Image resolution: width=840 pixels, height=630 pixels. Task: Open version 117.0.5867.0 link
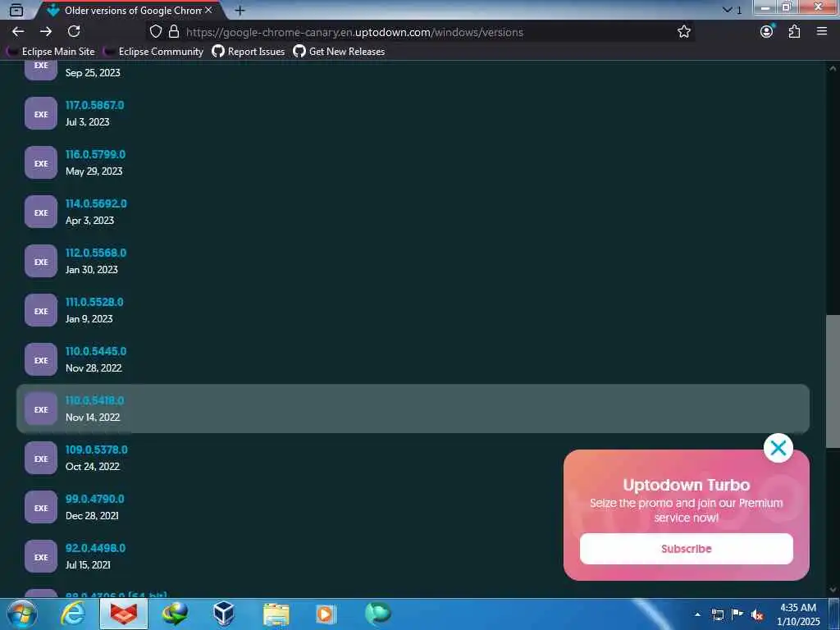click(x=95, y=105)
